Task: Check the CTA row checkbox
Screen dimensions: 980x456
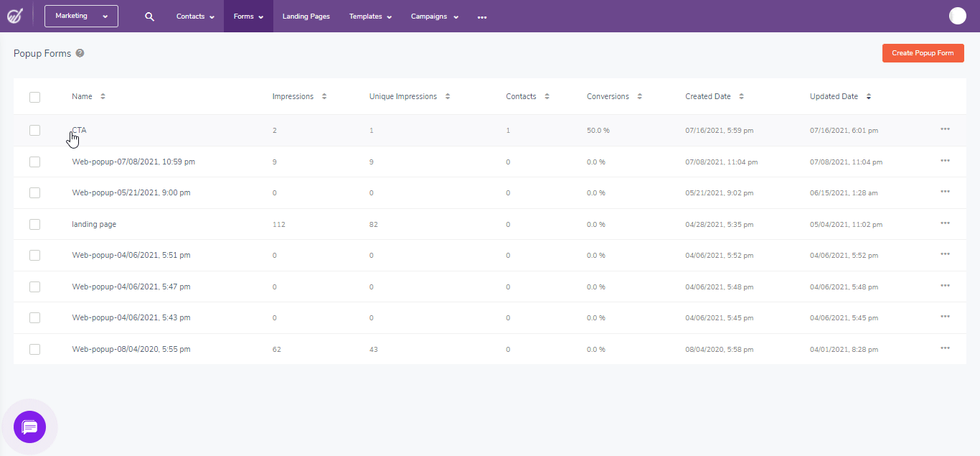Action: pos(34,130)
